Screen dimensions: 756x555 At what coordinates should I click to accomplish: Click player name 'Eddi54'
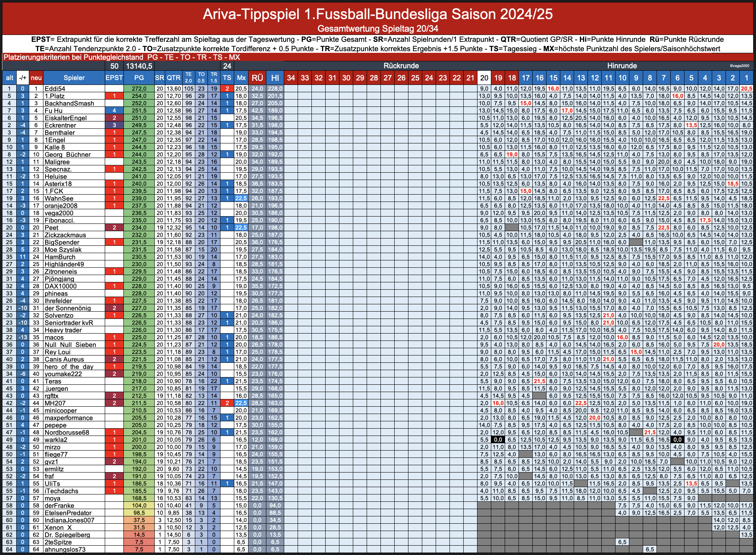pyautogui.click(x=55, y=89)
